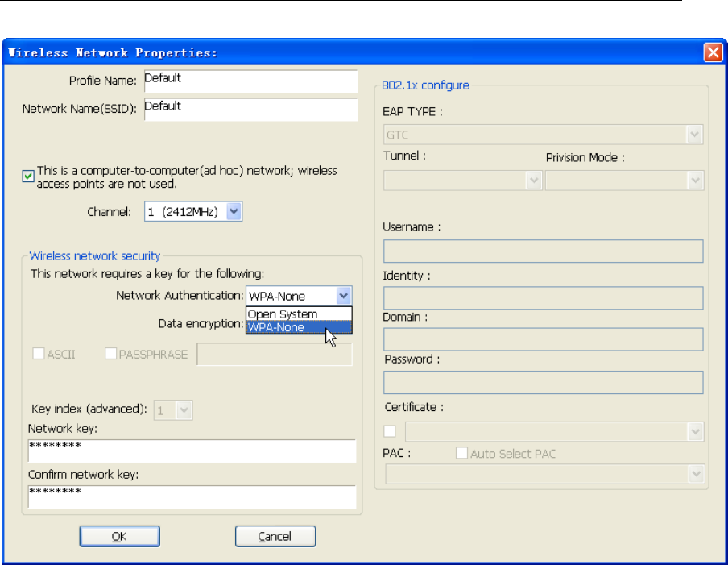Open the PAC dropdown
The height and width of the screenshot is (565, 728).
696,475
